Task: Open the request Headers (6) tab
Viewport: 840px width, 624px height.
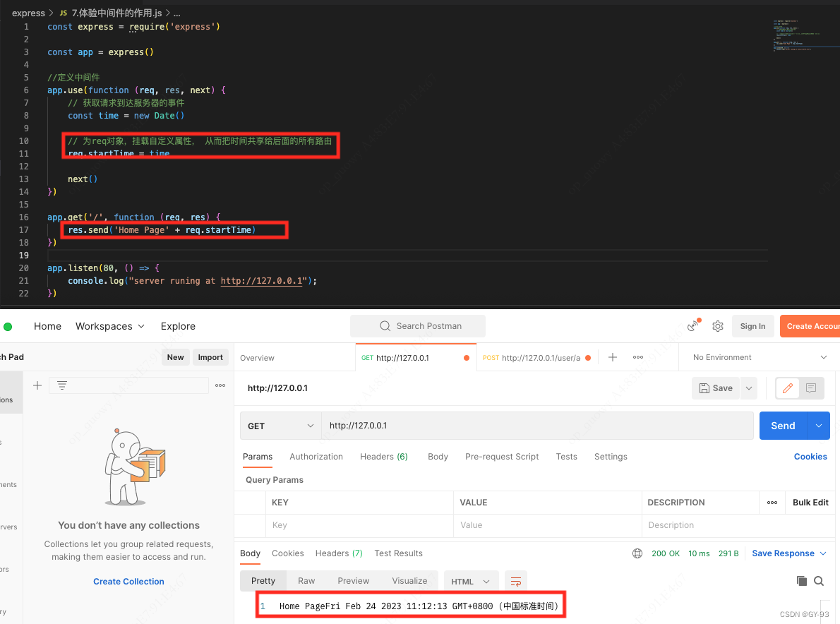Action: 383,456
